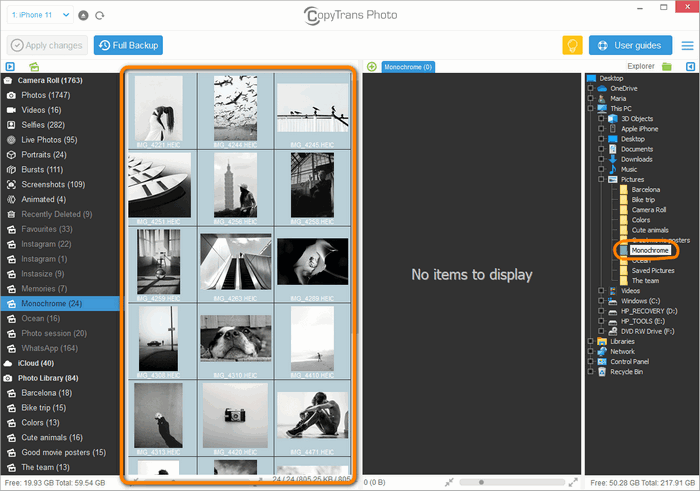Open Barcelona (18) album

pyautogui.click(x=46, y=393)
